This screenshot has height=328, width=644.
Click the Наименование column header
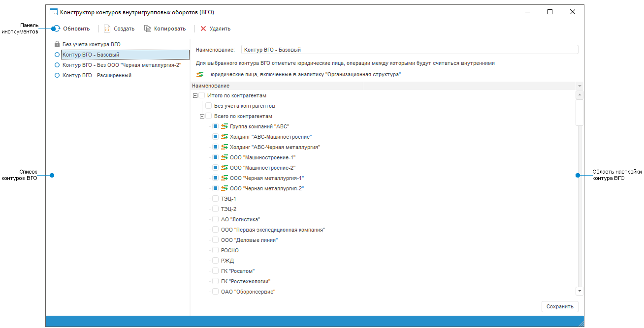[277, 86]
